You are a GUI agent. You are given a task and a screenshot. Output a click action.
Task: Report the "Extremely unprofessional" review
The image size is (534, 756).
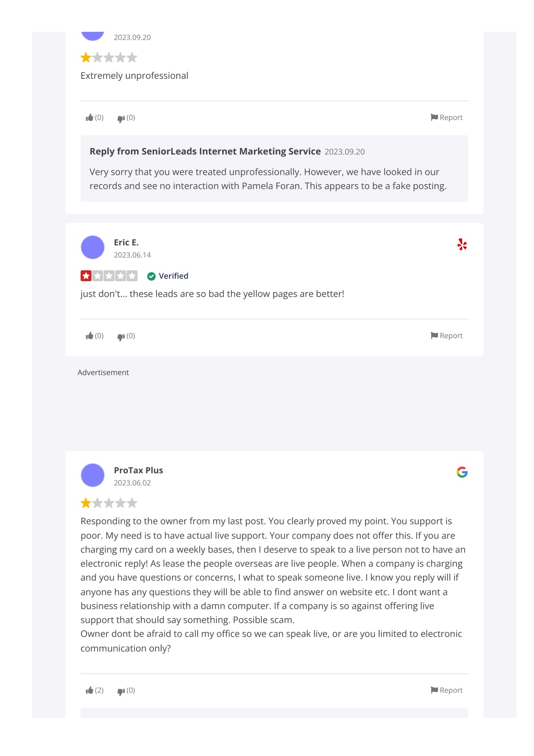pos(446,118)
